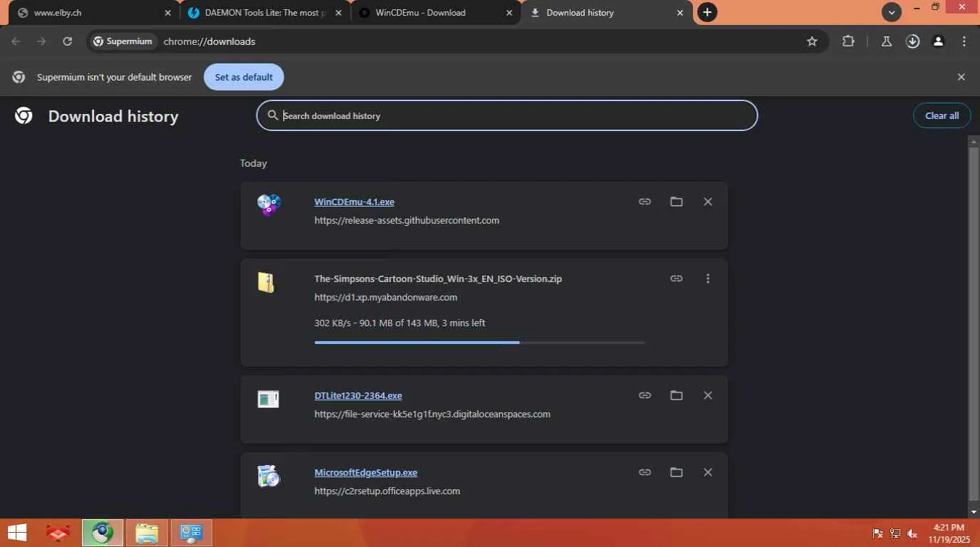Viewport: 980px width, 547px height.
Task: Click the d1.xp.myabandonware.com URL text
Action: pyautogui.click(x=386, y=297)
